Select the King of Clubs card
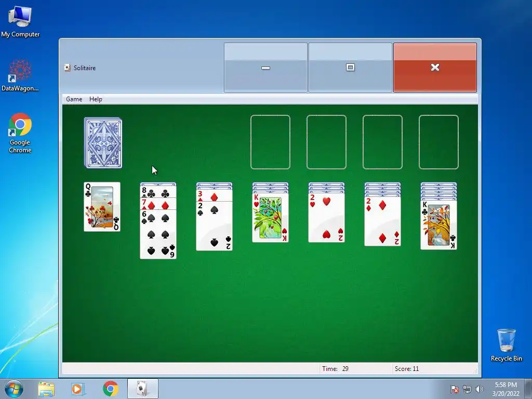Image resolution: width=532 pixels, height=399 pixels. click(438, 225)
